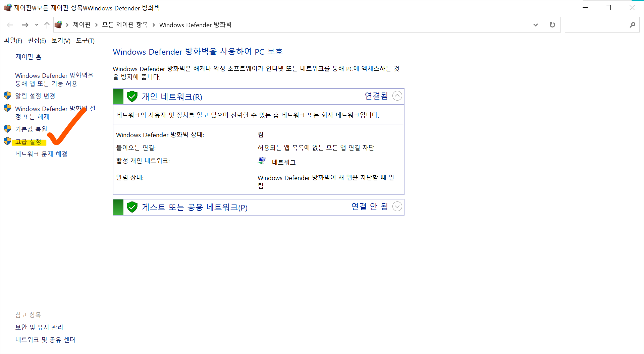
Task: Close the Windows Defender 방화벽 window
Action: 632,7
